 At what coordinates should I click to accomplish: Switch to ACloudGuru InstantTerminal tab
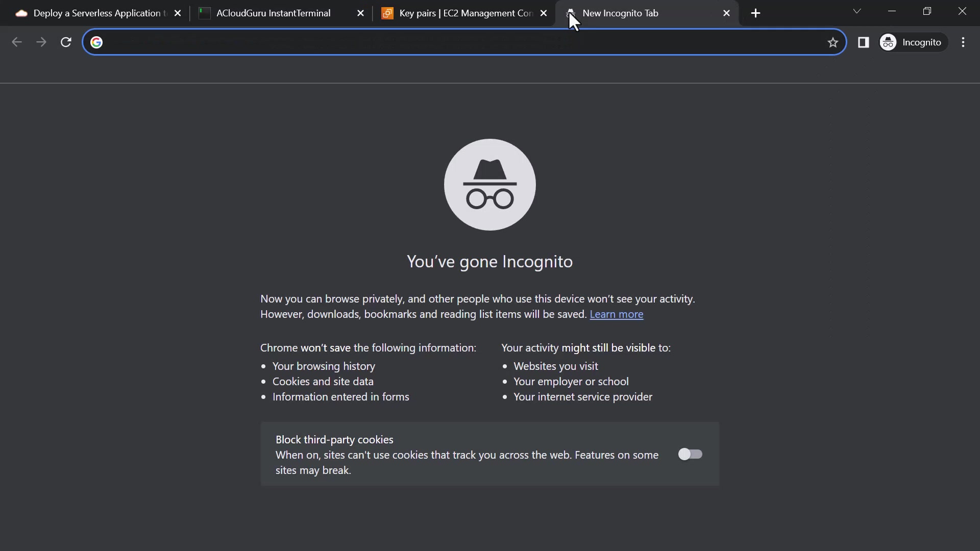click(x=273, y=13)
